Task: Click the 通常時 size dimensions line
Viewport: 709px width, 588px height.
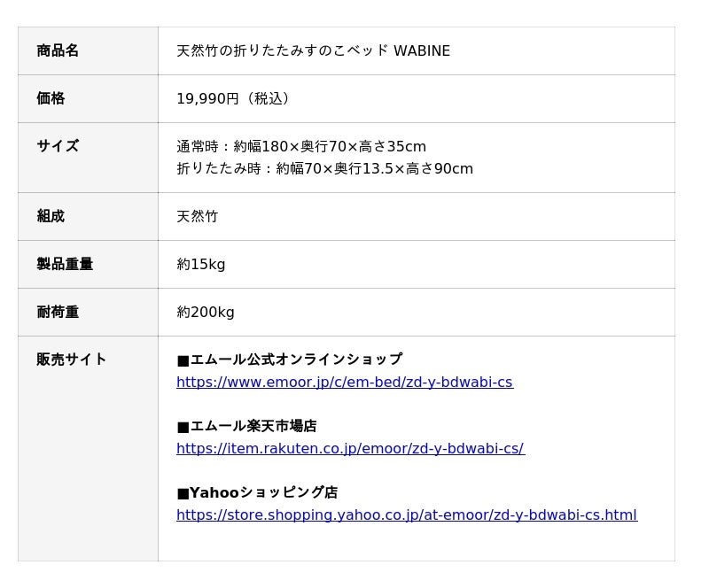Action: pos(301,147)
